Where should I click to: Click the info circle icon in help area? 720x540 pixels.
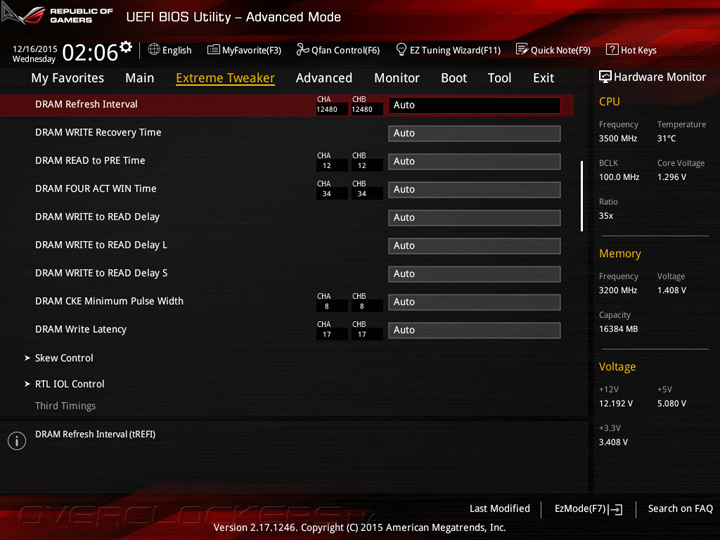pos(17,441)
